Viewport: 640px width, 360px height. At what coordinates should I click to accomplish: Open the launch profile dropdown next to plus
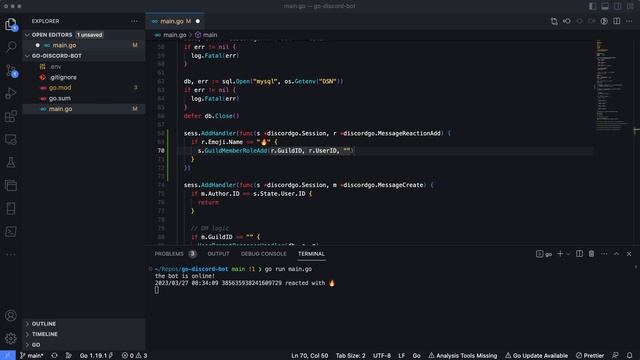(568, 254)
